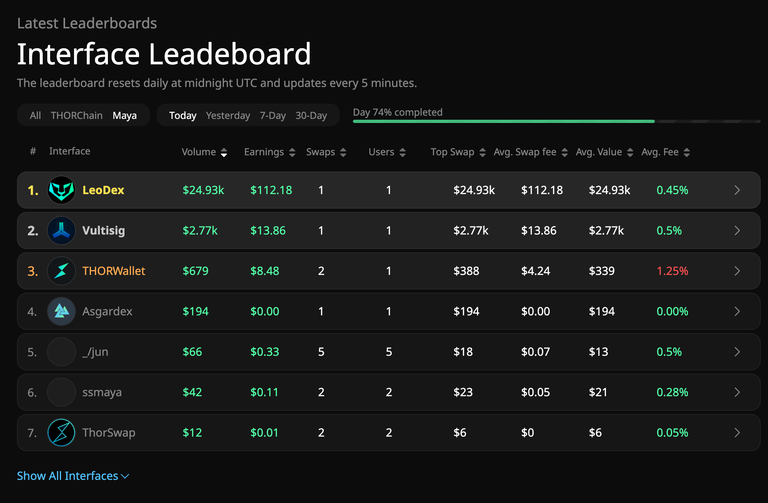This screenshot has width=768, height=503.
Task: Open LeoDex details via row chevron
Action: coord(737,190)
